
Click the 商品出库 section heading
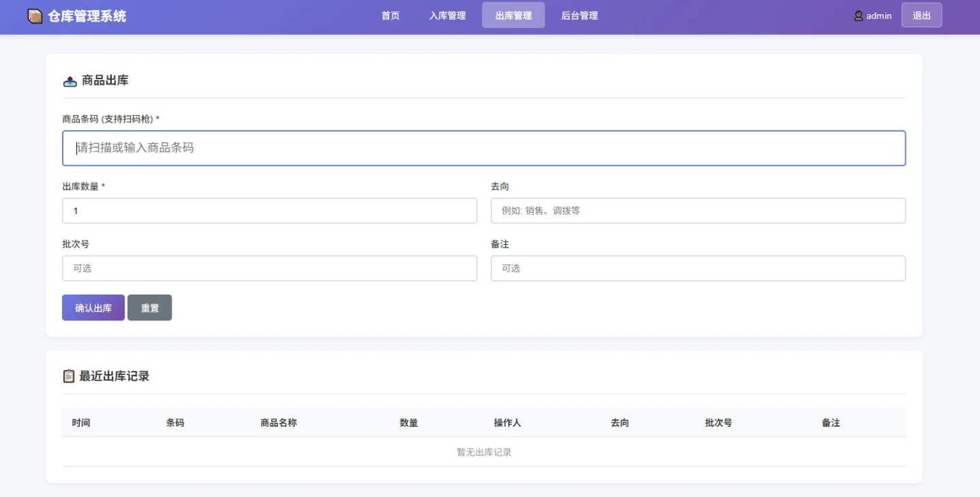point(105,80)
